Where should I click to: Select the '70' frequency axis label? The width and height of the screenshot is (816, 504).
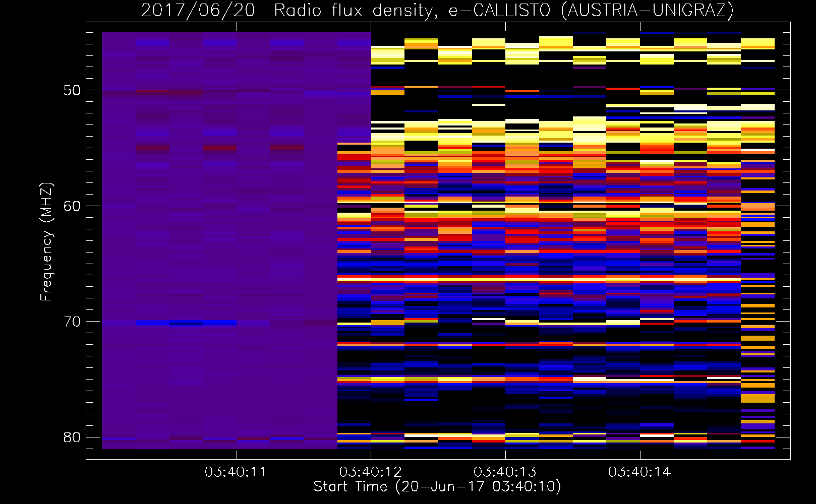(x=72, y=322)
